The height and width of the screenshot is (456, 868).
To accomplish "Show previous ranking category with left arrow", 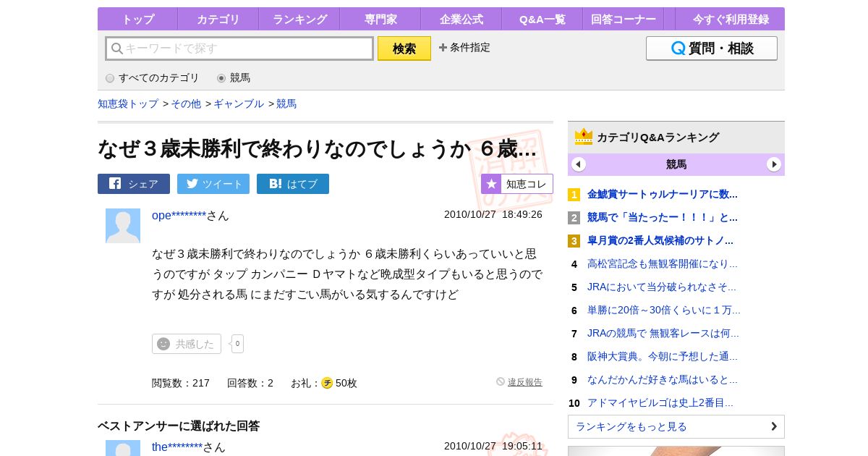I will [x=579, y=164].
